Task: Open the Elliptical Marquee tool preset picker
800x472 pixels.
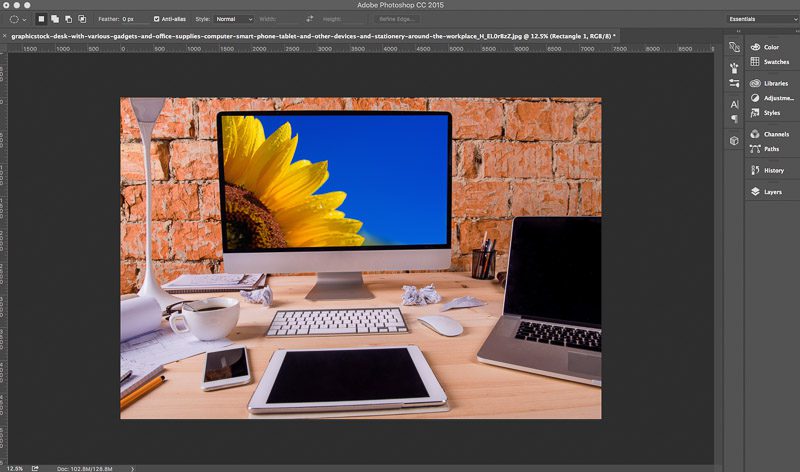Action: click(x=16, y=19)
